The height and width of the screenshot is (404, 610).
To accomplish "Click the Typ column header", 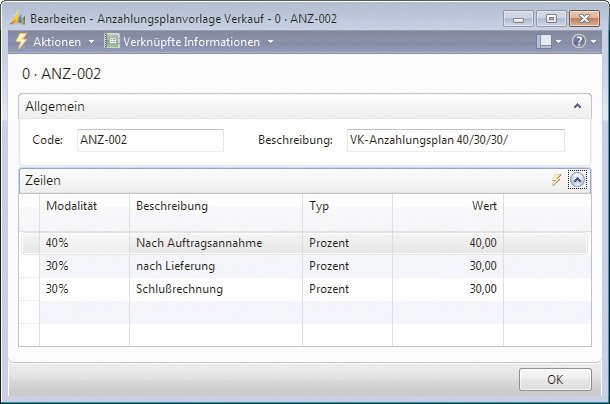I will pyautogui.click(x=347, y=213).
